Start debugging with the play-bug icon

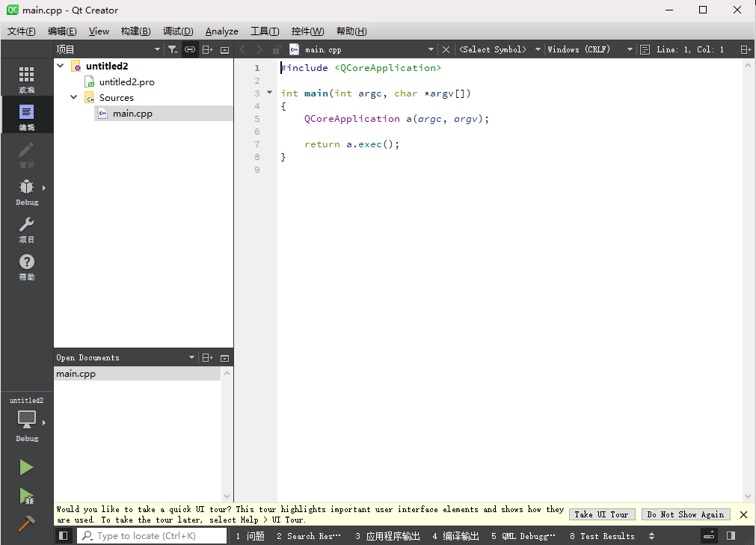coord(26,496)
